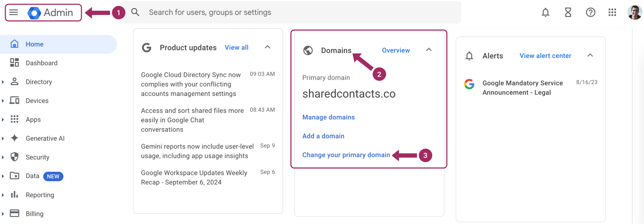Expand the Data tree arrow
The height and width of the screenshot is (224, 644).
(x=3, y=176)
